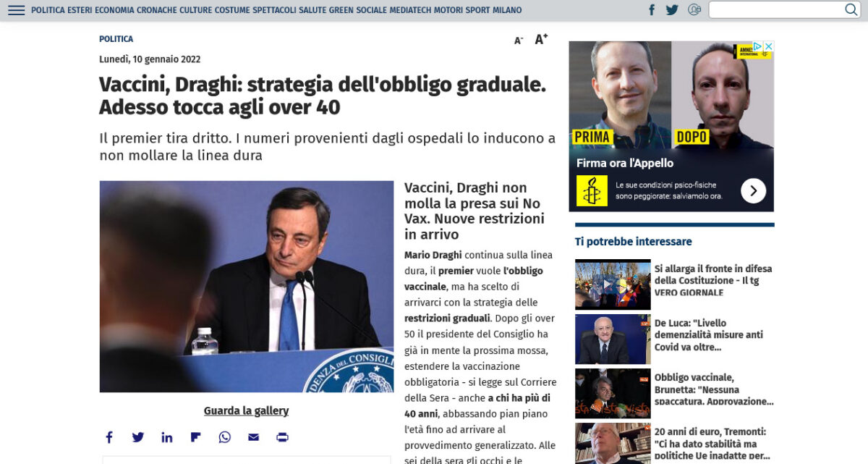
Task: Click inside the search input field
Action: [776, 9]
